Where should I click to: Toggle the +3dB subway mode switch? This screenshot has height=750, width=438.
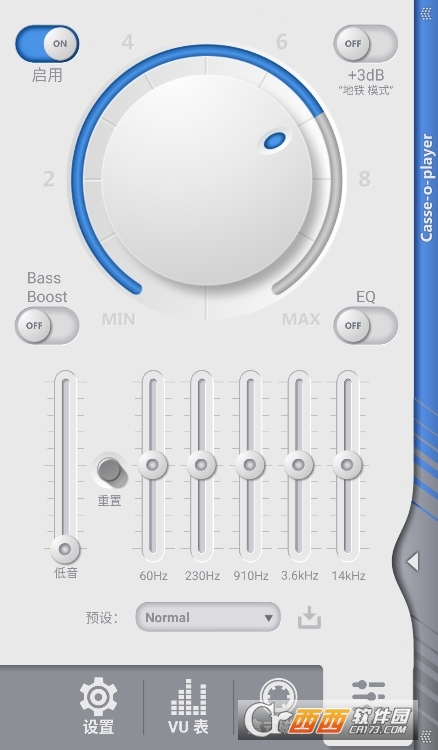coord(366,44)
